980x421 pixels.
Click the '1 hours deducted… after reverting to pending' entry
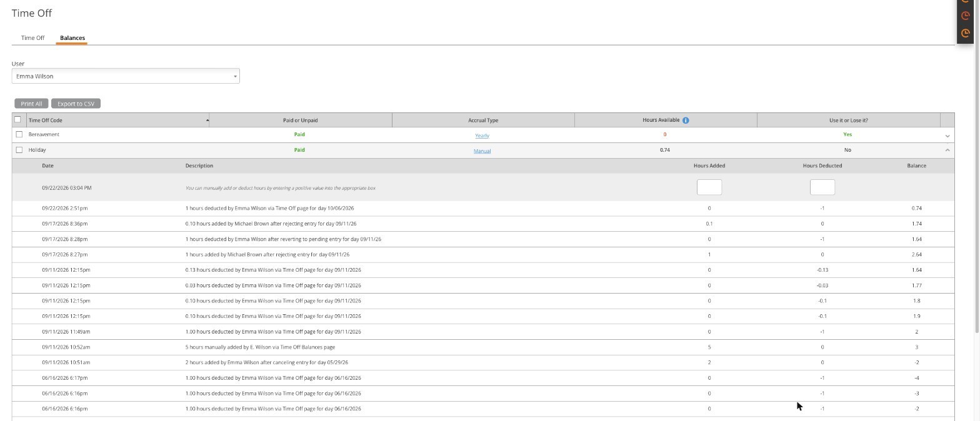(283, 239)
